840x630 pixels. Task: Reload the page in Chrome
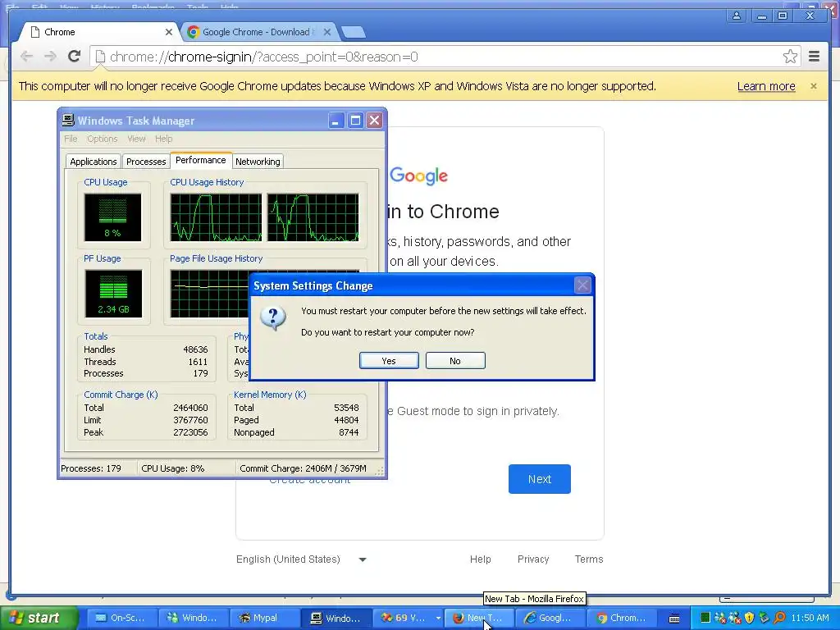74,57
